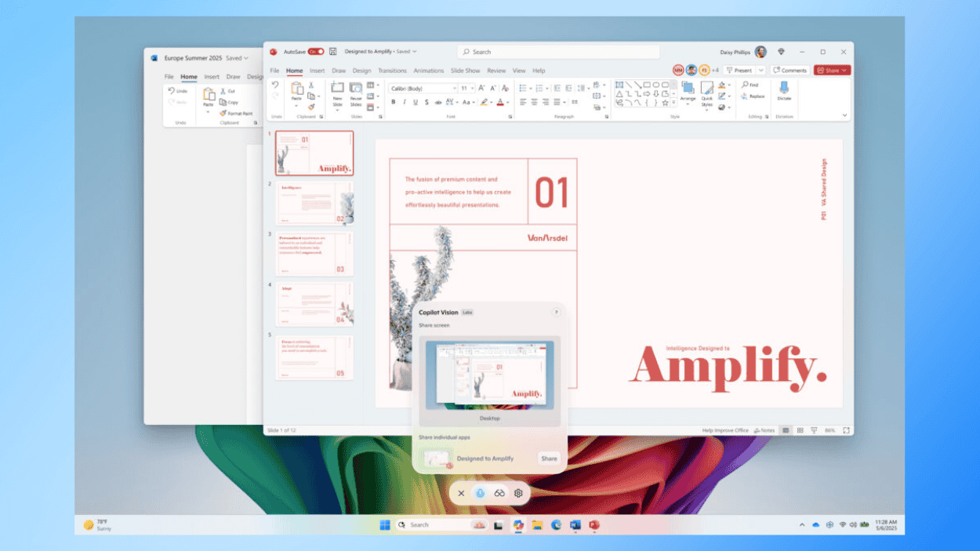Toggle Strikethrough formatting
980x551 pixels.
[x=437, y=102]
